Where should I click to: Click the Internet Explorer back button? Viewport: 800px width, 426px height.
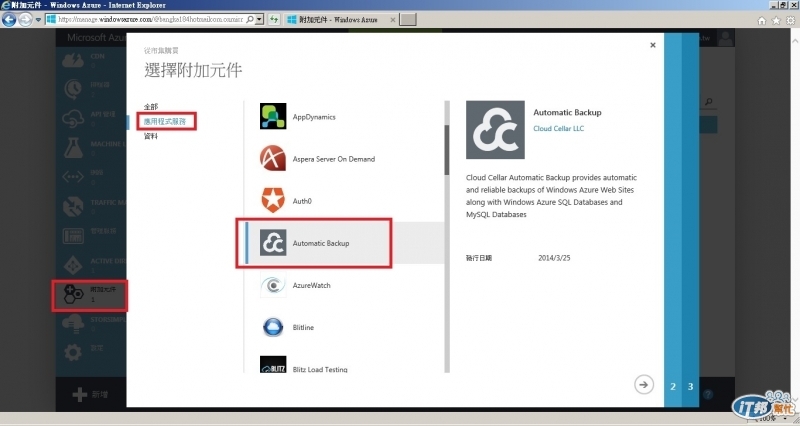[x=9, y=19]
